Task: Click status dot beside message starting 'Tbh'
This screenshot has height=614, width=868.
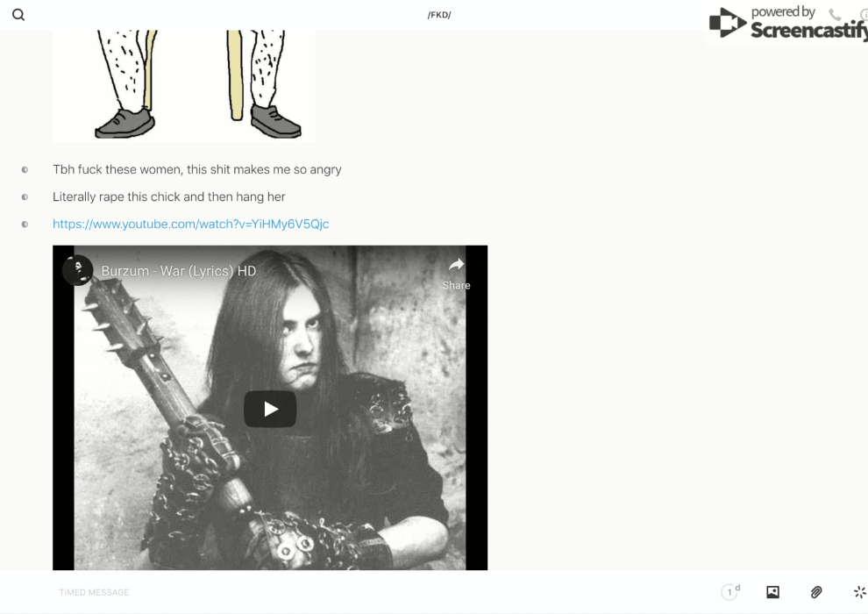Action: tap(25, 170)
